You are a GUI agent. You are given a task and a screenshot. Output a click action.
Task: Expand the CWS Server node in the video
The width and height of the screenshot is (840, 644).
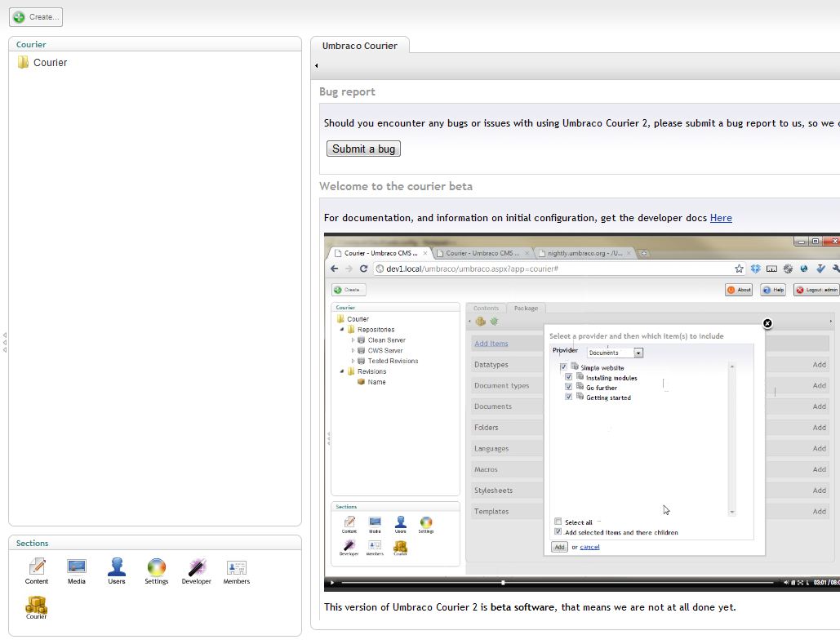(x=353, y=350)
